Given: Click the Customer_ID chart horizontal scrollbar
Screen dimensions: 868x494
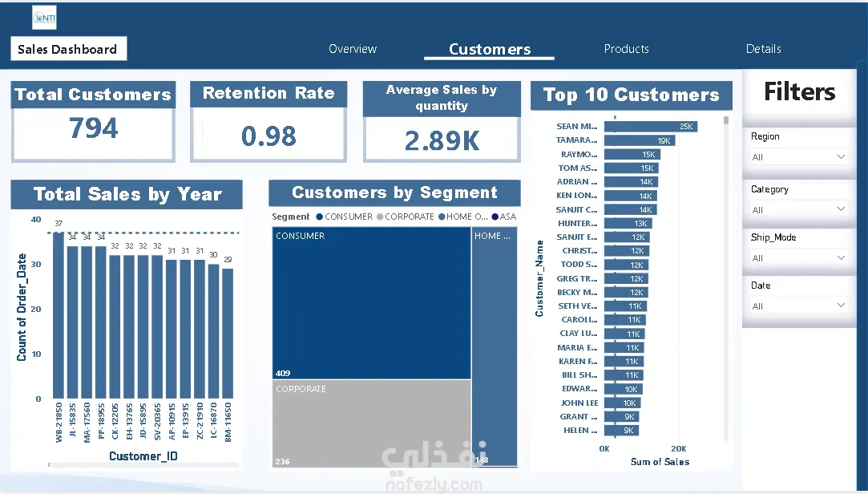Looking at the screenshot, I should (144, 464).
